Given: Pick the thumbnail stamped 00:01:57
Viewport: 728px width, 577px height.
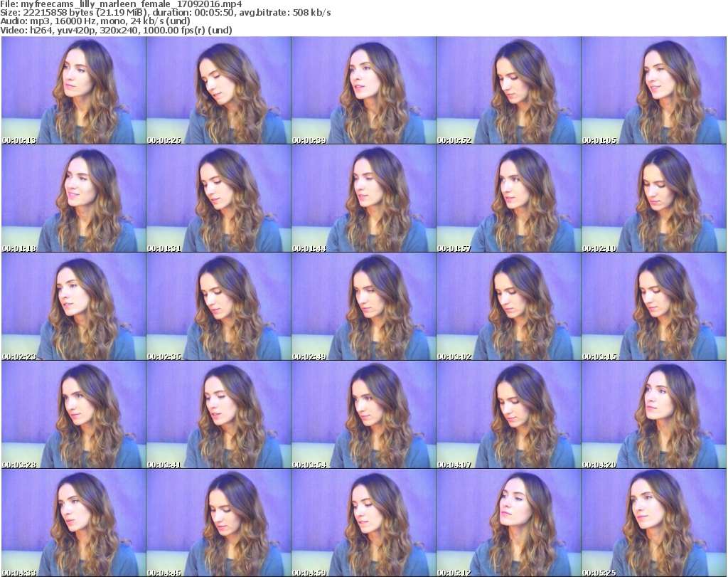Looking at the screenshot, I should [508, 198].
